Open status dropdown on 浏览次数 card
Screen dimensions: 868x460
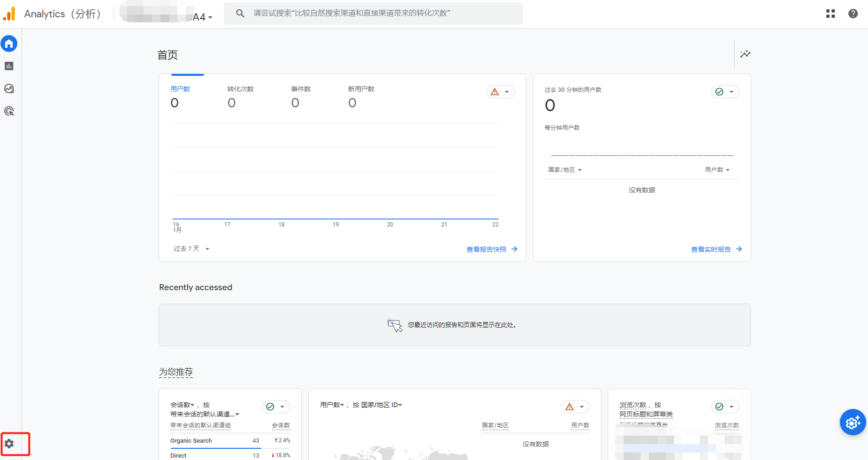click(725, 407)
